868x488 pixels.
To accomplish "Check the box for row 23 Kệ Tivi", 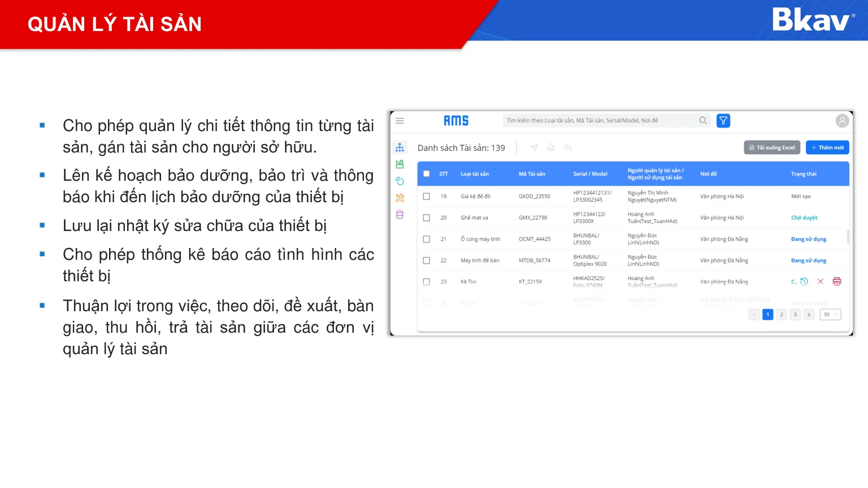I will click(x=427, y=282).
